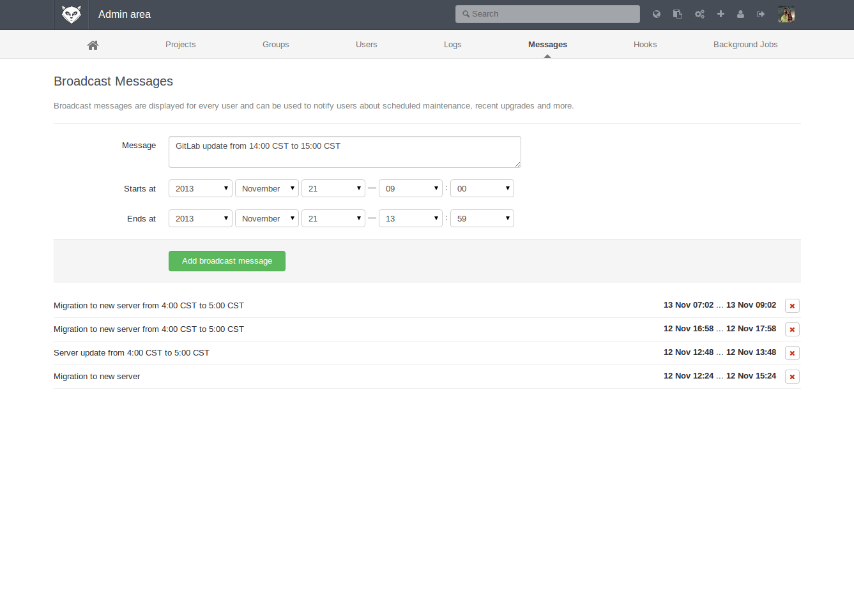This screenshot has width=854, height=616.
Task: Click the user avatar thumbnail
Action: [786, 14]
